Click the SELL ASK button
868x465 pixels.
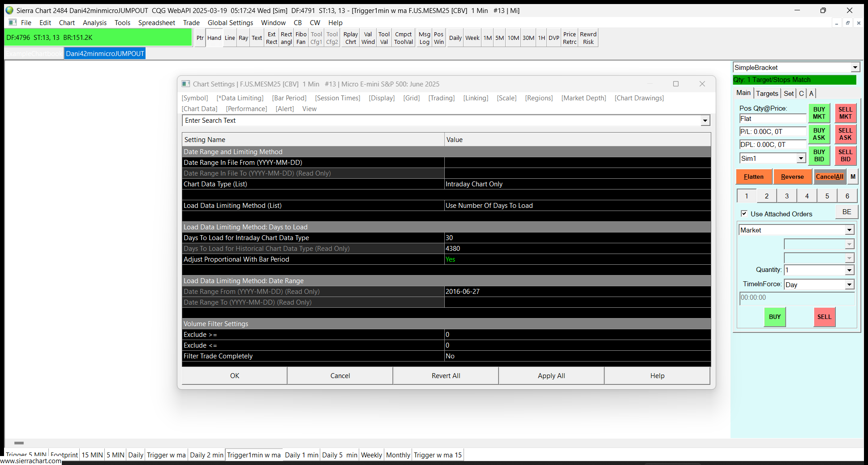845,134
